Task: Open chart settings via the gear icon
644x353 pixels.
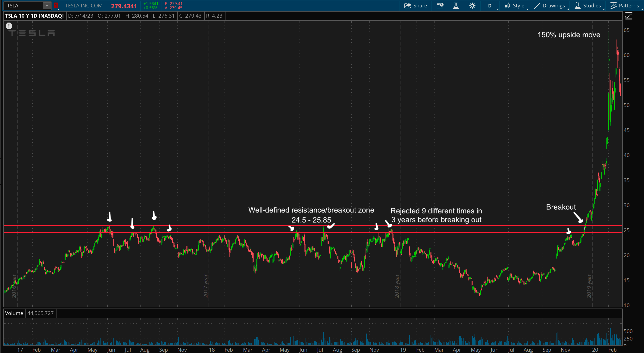Action: [x=472, y=6]
